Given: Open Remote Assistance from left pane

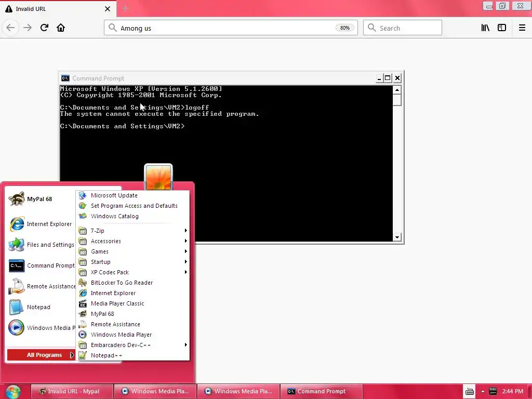Looking at the screenshot, I should 41,286.
